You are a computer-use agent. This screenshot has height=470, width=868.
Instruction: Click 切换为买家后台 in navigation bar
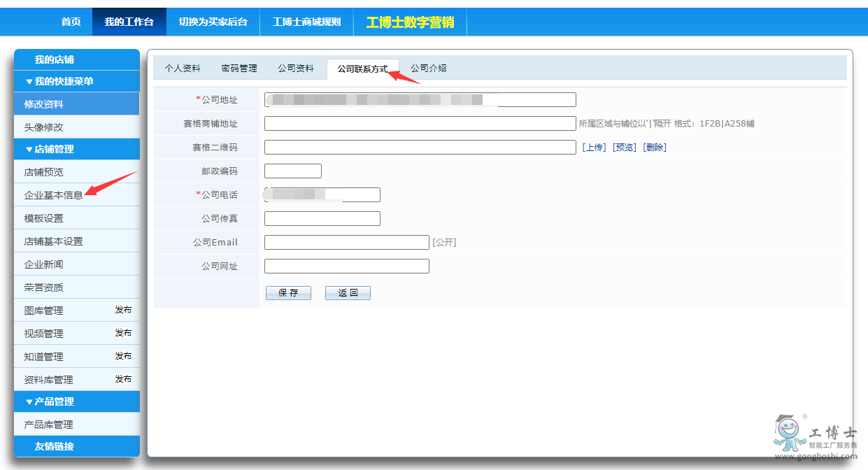(x=213, y=22)
